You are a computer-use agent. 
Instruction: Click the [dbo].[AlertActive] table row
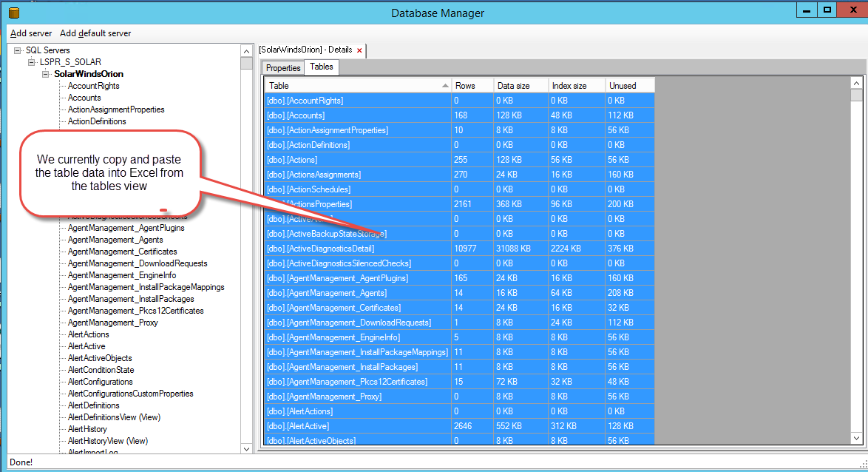coord(459,426)
